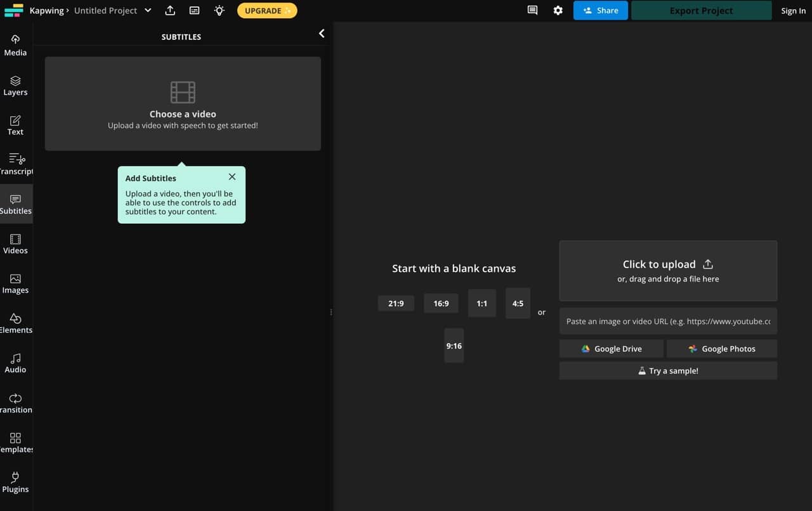Close the Add Subtitles tooltip
This screenshot has height=511, width=812.
[x=232, y=177]
